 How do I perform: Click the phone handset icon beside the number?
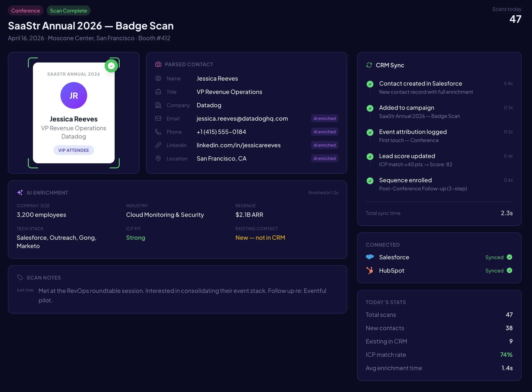click(158, 132)
